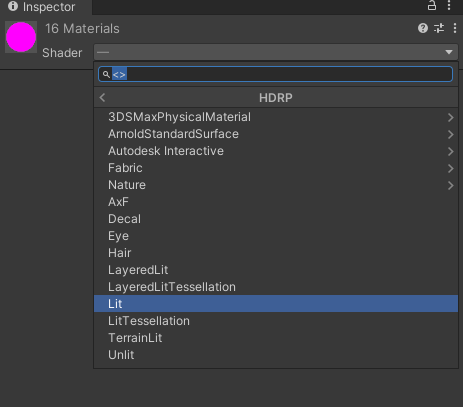Choose the Unlit shader
The height and width of the screenshot is (407, 463).
276,355
